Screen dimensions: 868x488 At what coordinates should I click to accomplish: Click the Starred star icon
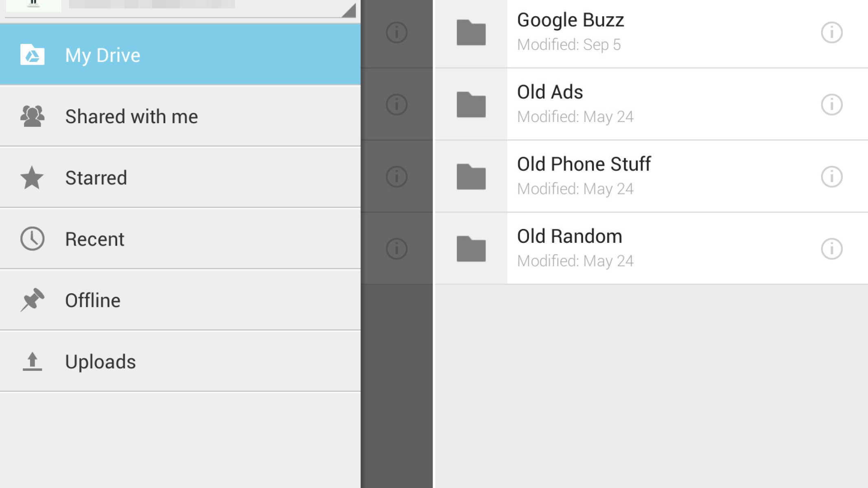click(32, 178)
